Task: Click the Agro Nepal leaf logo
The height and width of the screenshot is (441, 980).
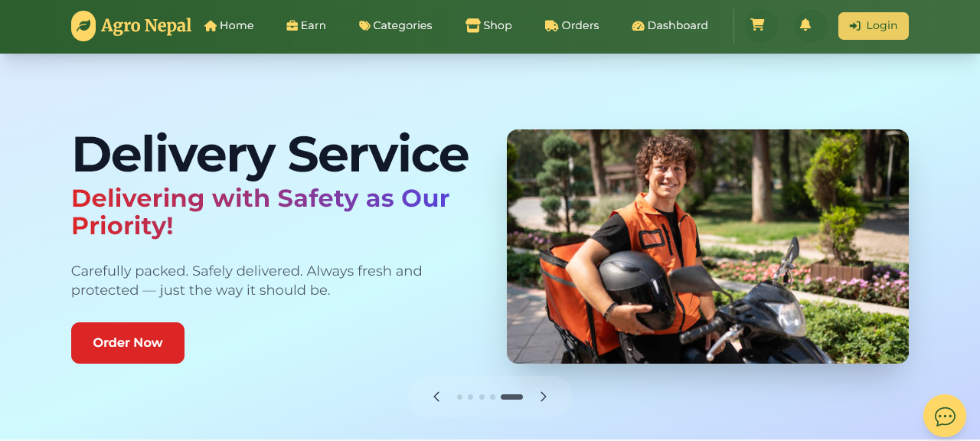Action: pos(83,26)
